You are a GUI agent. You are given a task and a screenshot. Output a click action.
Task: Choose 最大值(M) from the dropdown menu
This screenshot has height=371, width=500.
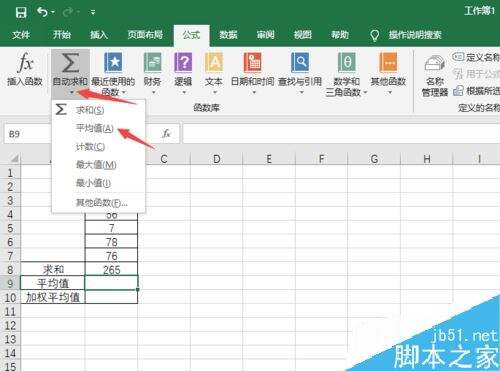[98, 165]
